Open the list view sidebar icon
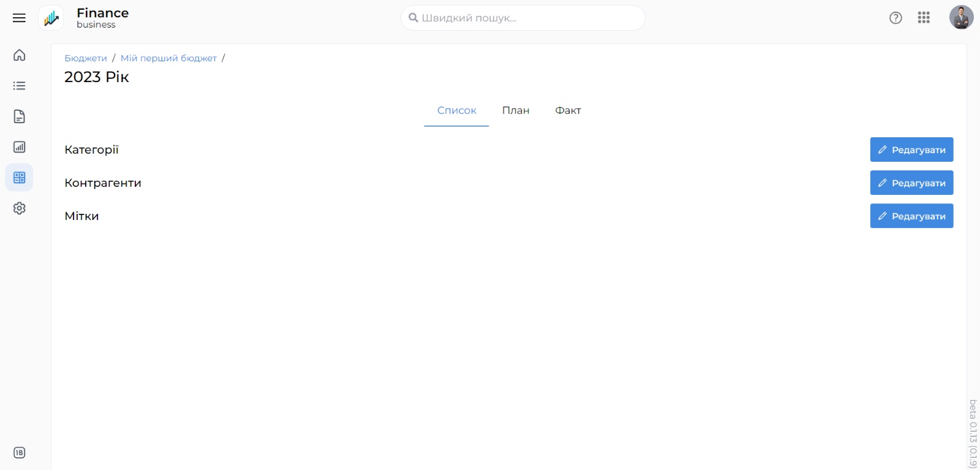Viewport: 980px width, 470px height. point(19,86)
